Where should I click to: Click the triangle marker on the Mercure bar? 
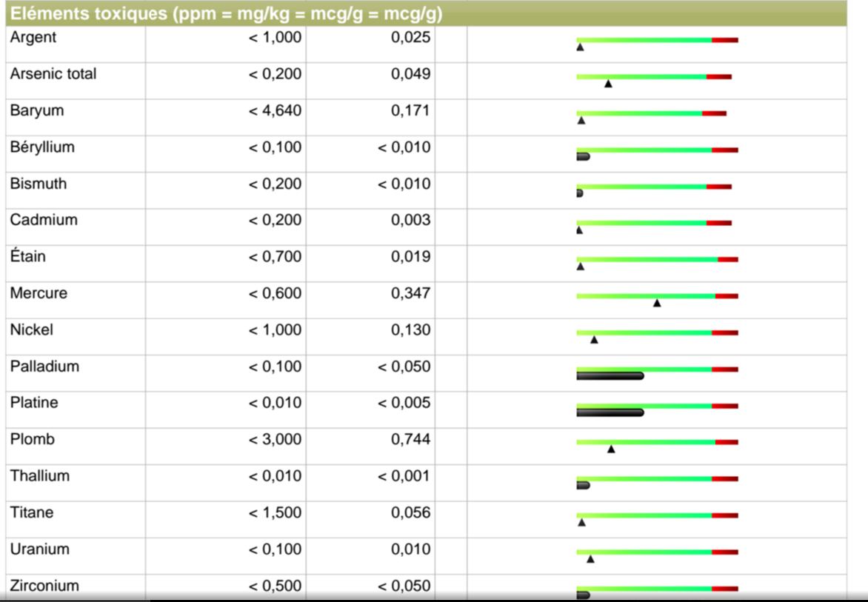657,303
